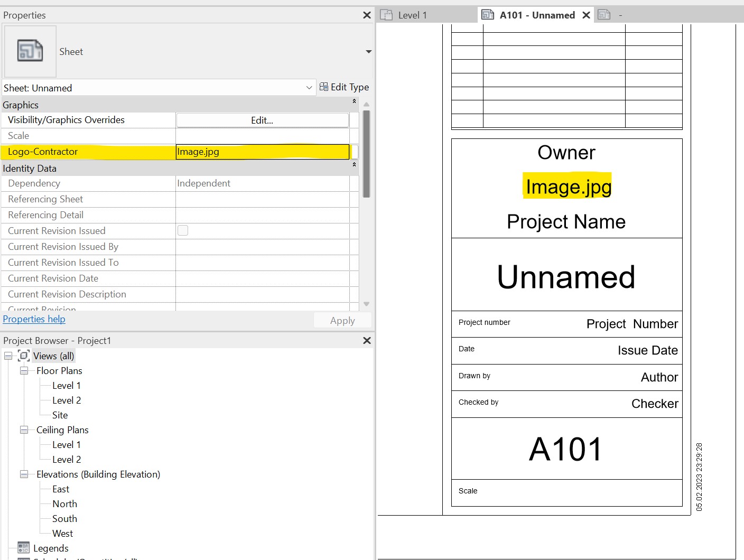Click the Properties scrollbar down arrow

tap(366, 304)
